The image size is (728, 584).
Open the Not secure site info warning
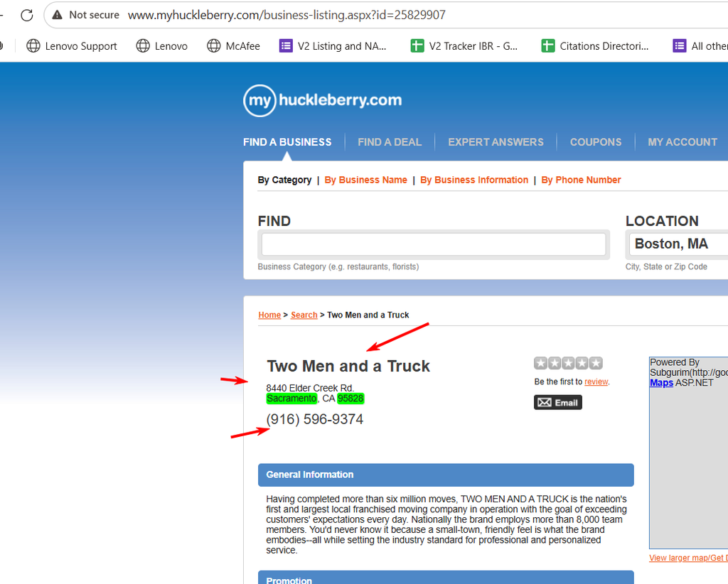[x=86, y=15]
